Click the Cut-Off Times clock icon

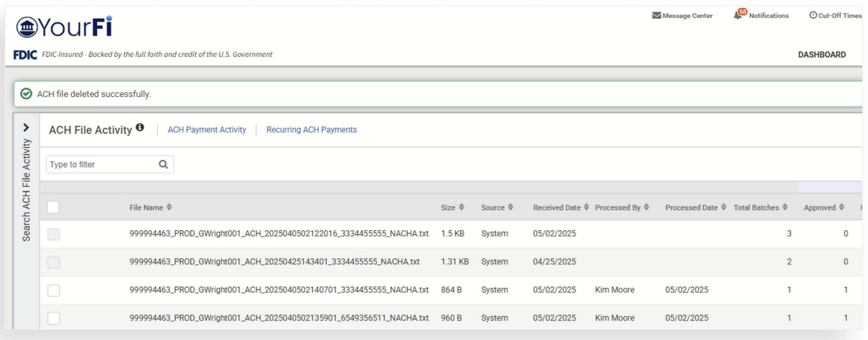813,16
